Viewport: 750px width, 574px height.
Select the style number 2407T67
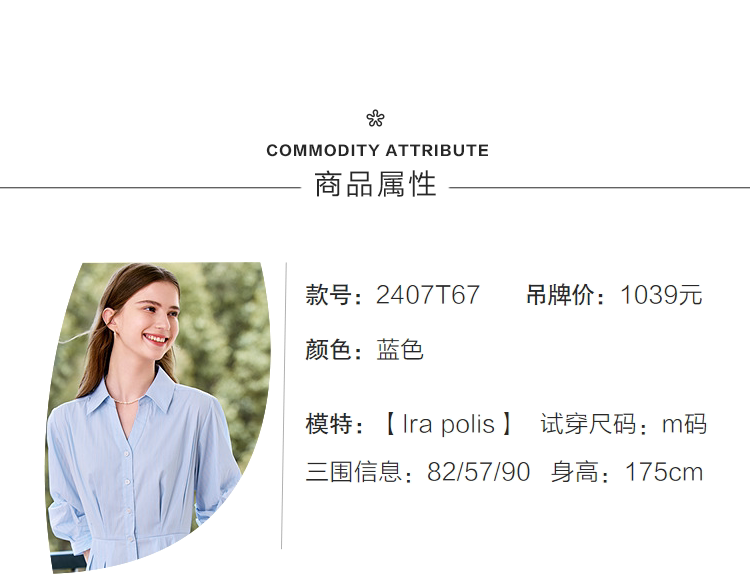point(428,295)
